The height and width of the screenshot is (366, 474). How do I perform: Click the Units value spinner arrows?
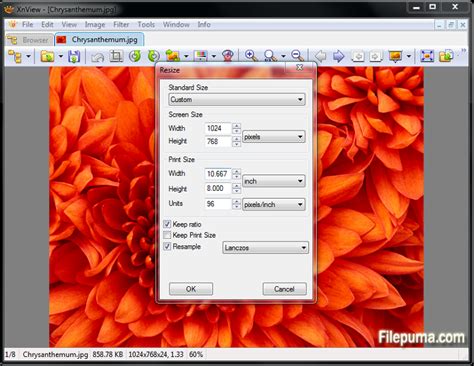coord(236,204)
